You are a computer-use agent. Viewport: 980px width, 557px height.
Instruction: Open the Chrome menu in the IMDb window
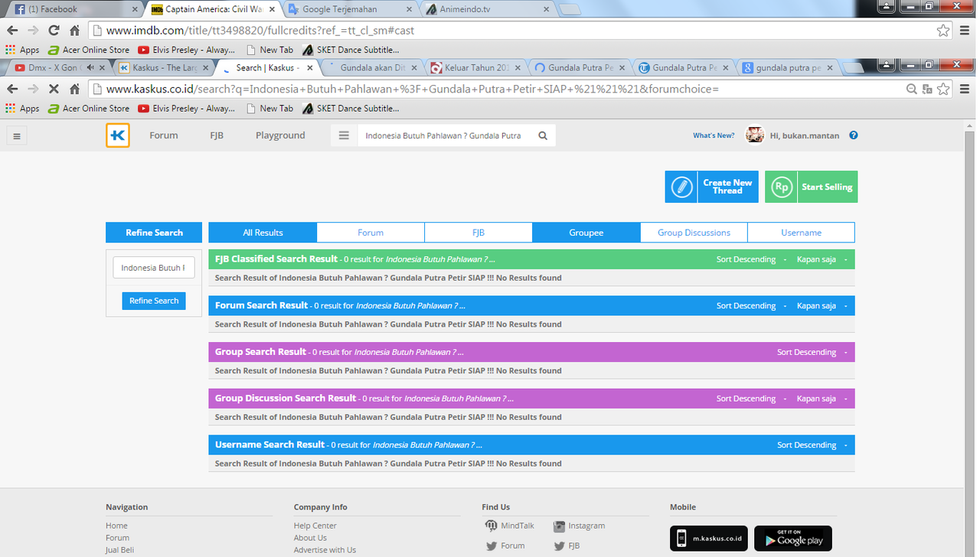(x=964, y=31)
